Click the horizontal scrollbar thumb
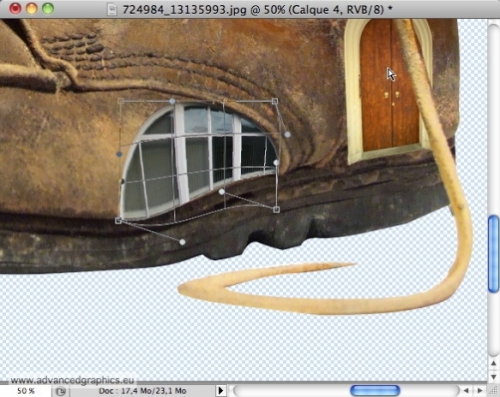 375,390
